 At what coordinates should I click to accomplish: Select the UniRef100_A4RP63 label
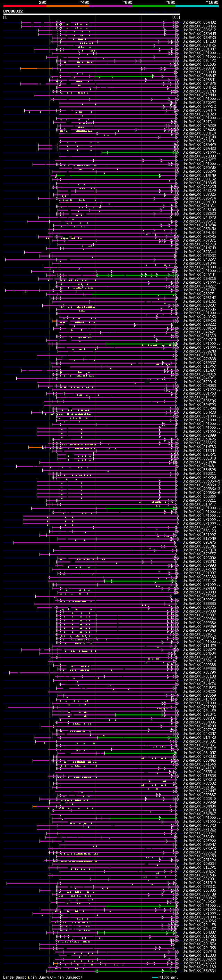coord(199,477)
